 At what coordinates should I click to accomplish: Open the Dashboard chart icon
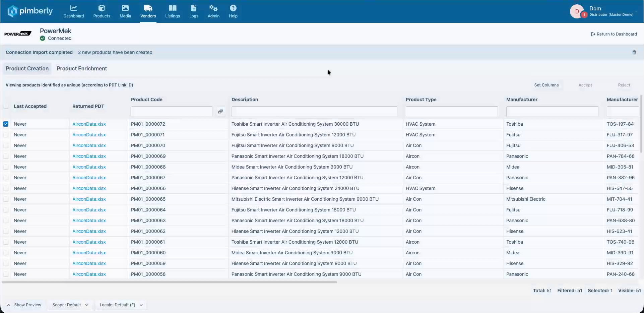click(74, 8)
